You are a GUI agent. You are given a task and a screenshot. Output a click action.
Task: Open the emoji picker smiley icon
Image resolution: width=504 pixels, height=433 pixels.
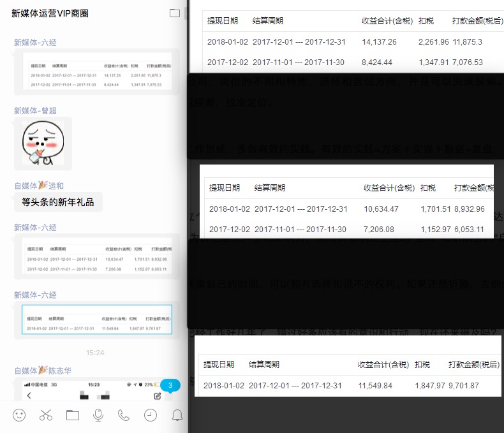tap(19, 415)
